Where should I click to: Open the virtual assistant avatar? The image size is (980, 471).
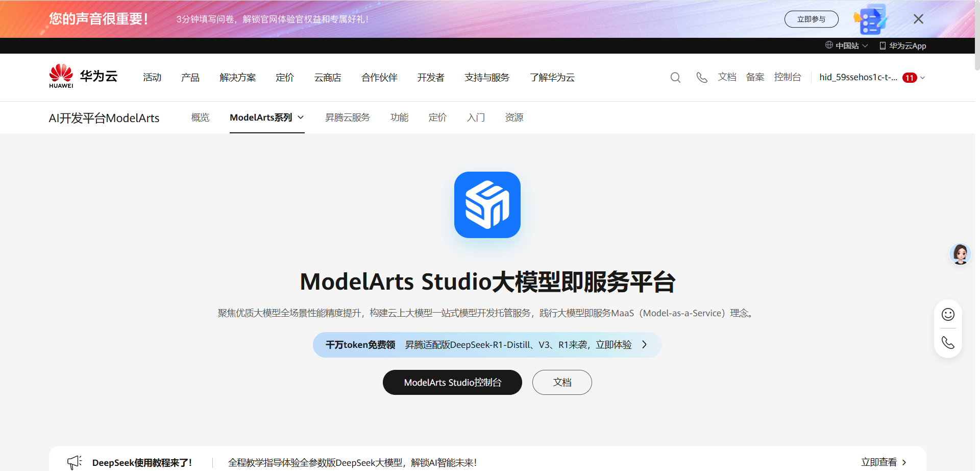pos(960,254)
